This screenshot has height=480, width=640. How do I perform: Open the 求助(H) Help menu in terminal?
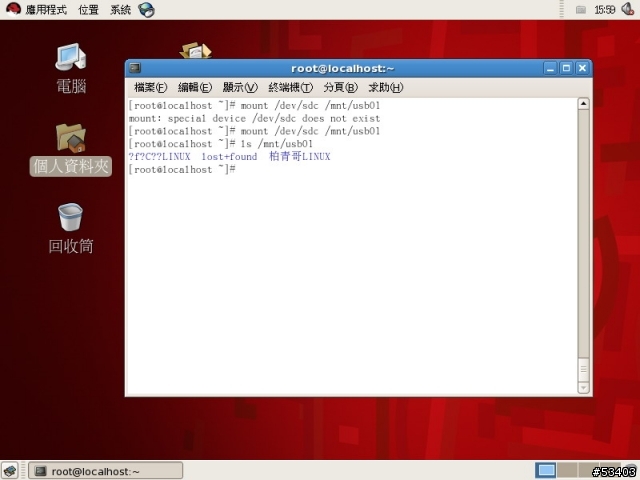coord(386,87)
